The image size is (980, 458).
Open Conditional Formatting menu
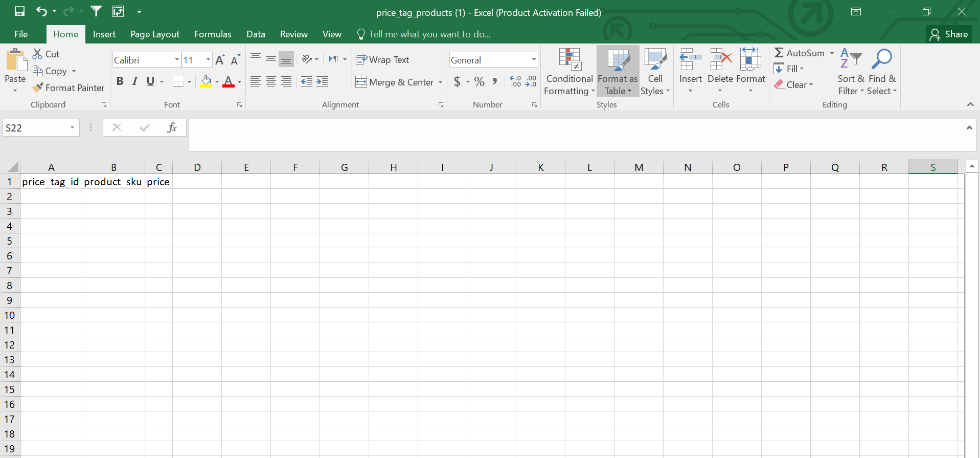[x=569, y=72]
